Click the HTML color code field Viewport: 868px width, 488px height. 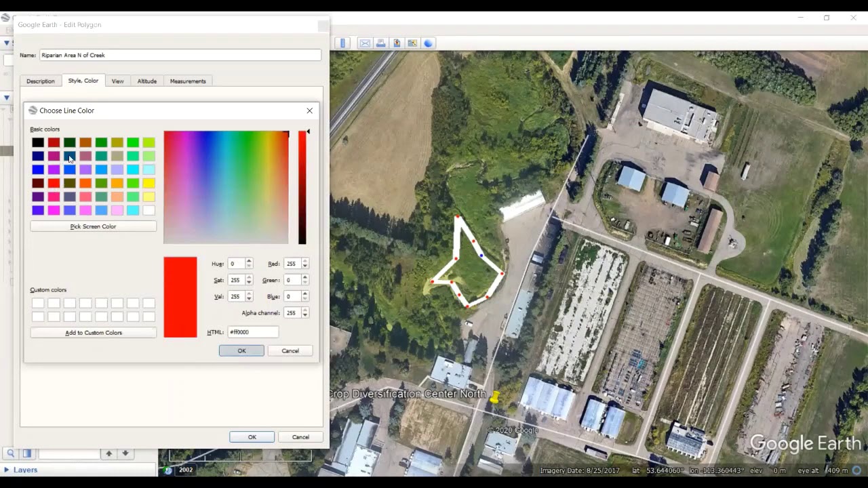pyautogui.click(x=253, y=332)
